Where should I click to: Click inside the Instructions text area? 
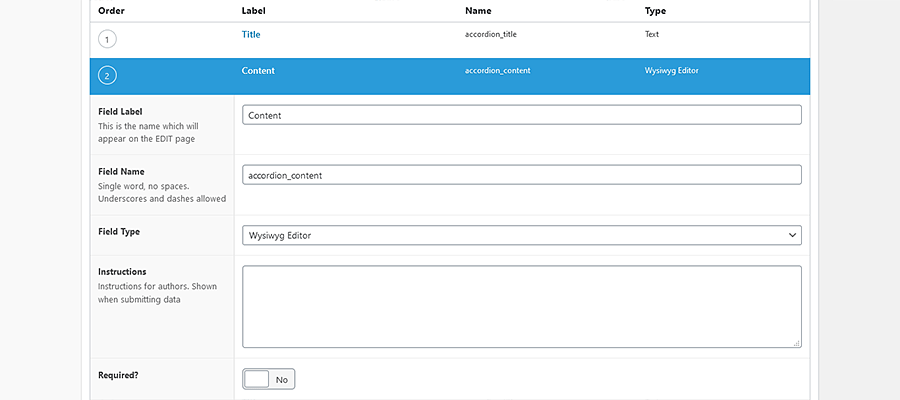click(x=521, y=306)
